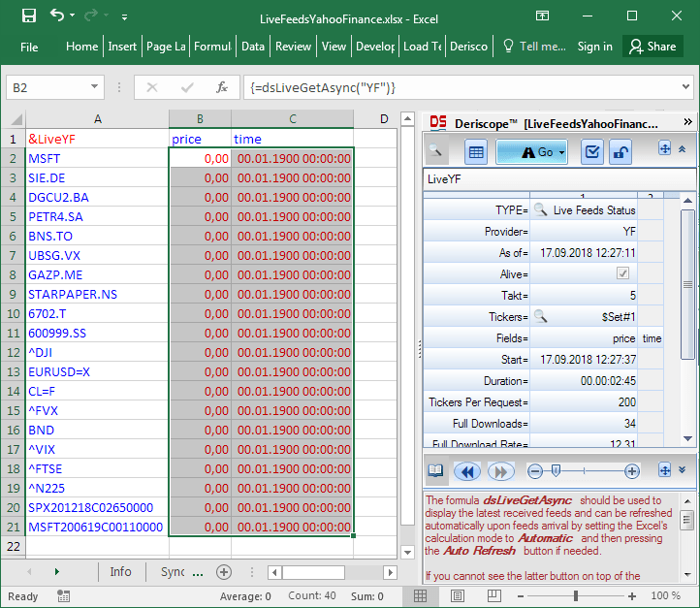Open Customize Quick Access Toolbar dropdown
This screenshot has height=608, width=700.
click(124, 17)
